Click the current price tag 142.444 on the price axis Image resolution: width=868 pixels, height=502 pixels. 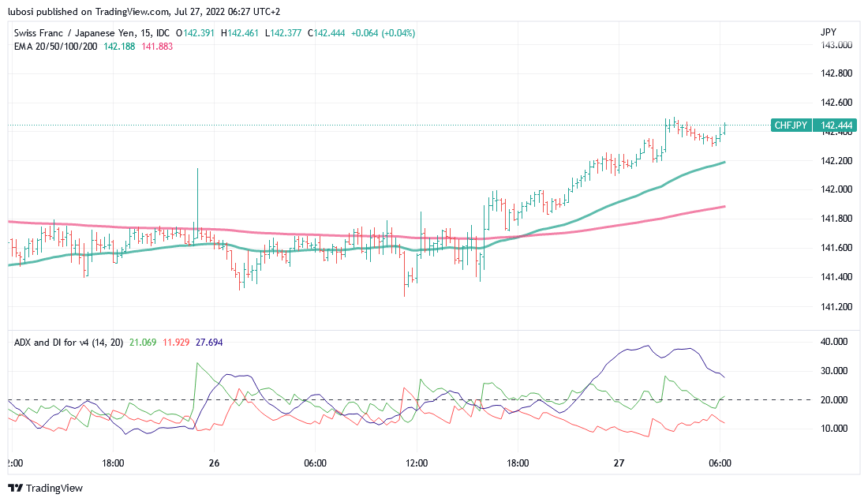pyautogui.click(x=836, y=125)
